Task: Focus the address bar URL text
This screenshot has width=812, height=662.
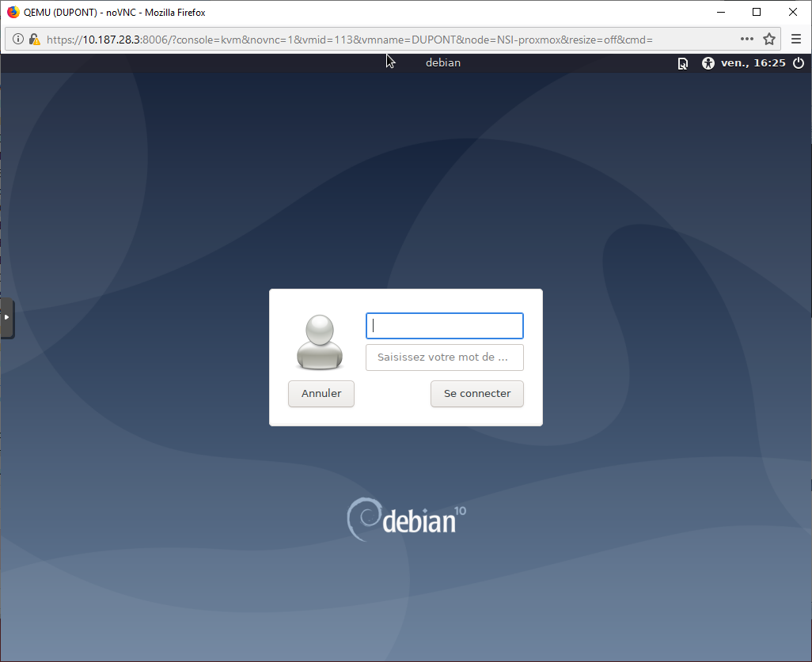Action: [x=350, y=40]
